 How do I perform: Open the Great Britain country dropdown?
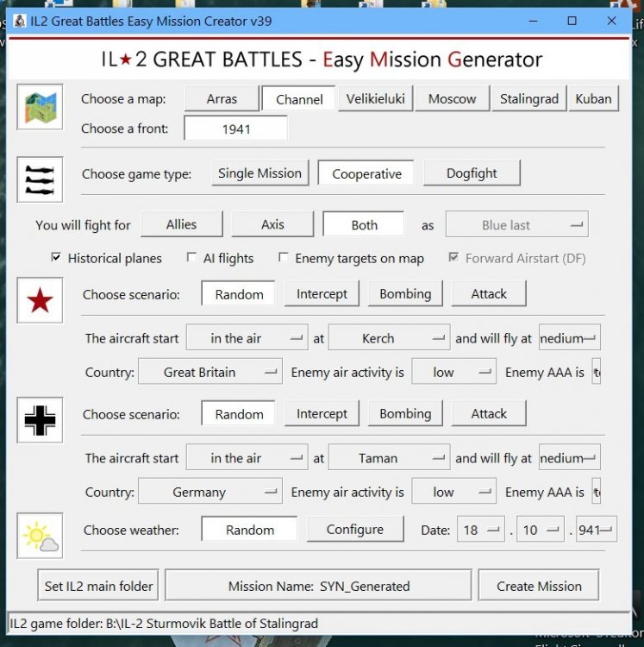(210, 372)
